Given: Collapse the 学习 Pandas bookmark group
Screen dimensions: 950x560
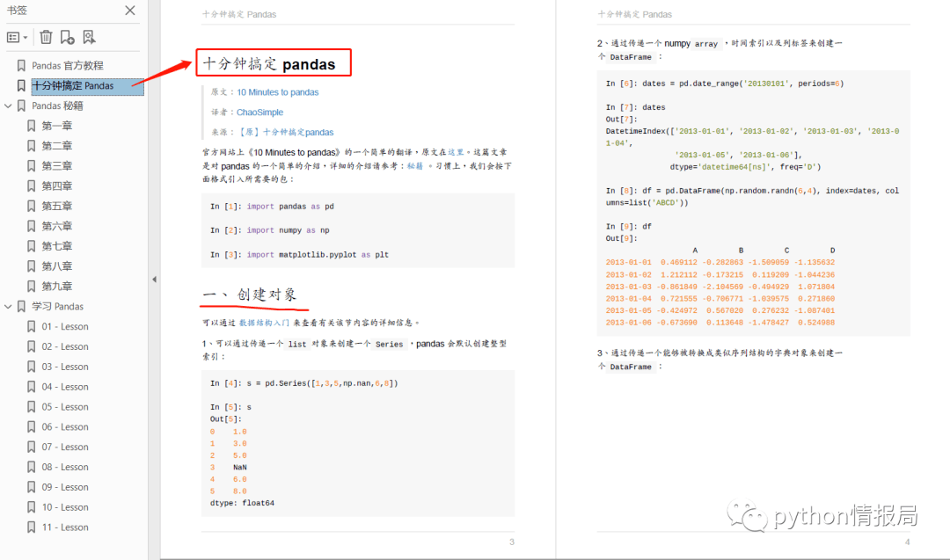Looking at the screenshot, I should pos(8,306).
